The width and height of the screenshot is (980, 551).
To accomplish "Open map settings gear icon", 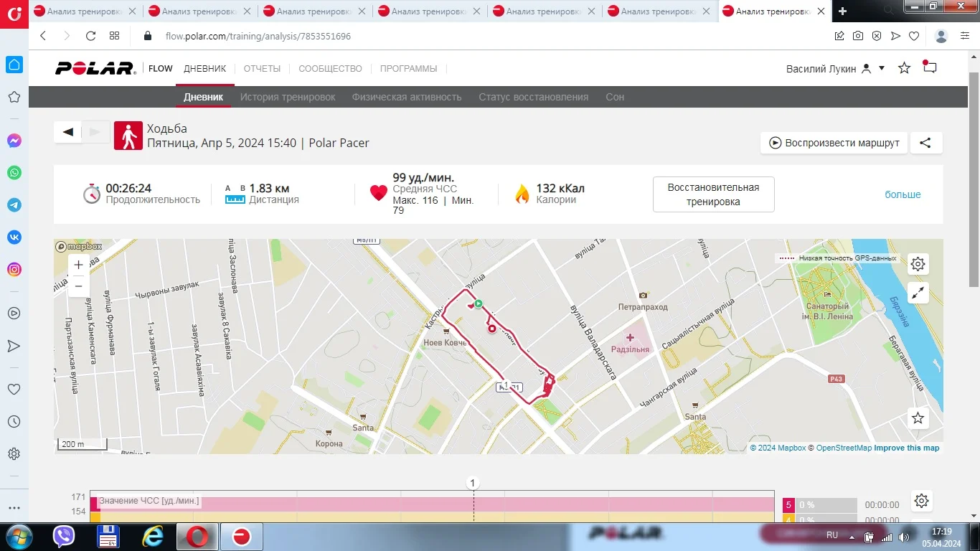I will pos(918,264).
